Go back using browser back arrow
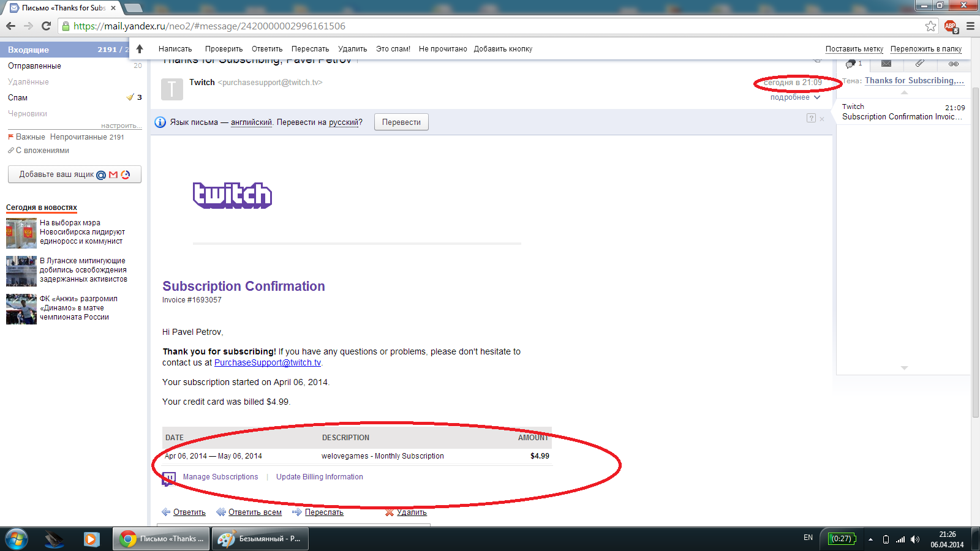 10,26
